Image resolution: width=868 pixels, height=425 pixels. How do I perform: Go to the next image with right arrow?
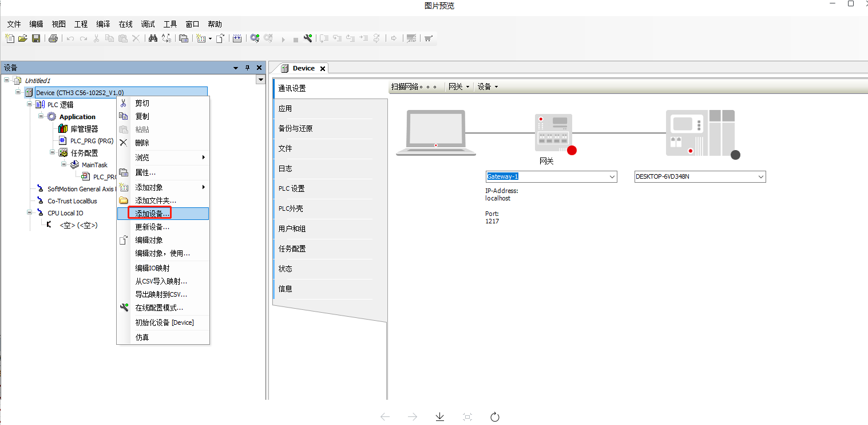click(x=413, y=416)
